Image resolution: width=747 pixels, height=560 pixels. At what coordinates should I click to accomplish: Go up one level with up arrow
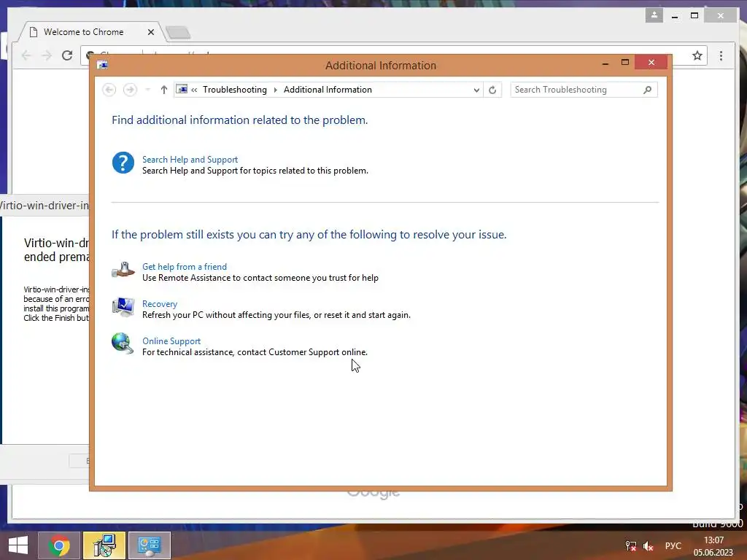[164, 90]
